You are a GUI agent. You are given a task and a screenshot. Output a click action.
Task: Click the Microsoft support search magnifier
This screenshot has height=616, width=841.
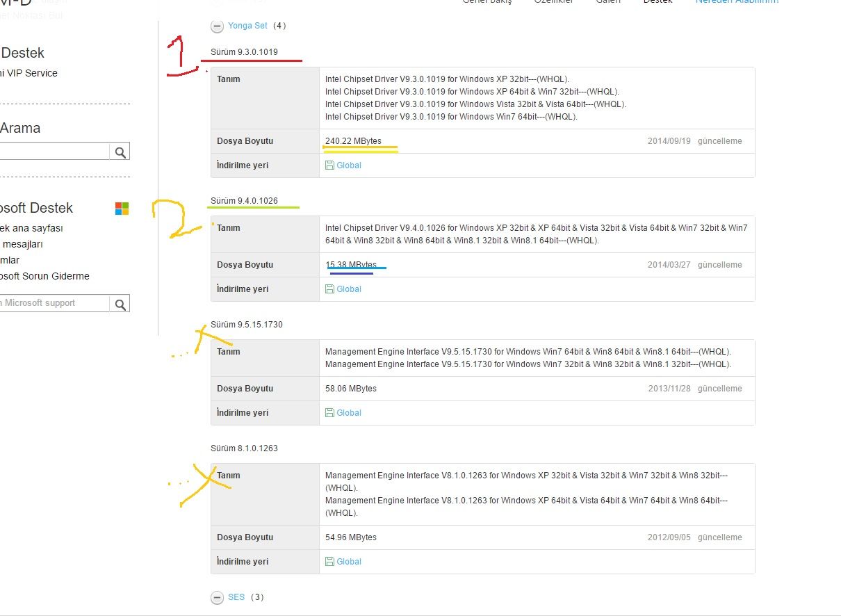click(x=120, y=304)
